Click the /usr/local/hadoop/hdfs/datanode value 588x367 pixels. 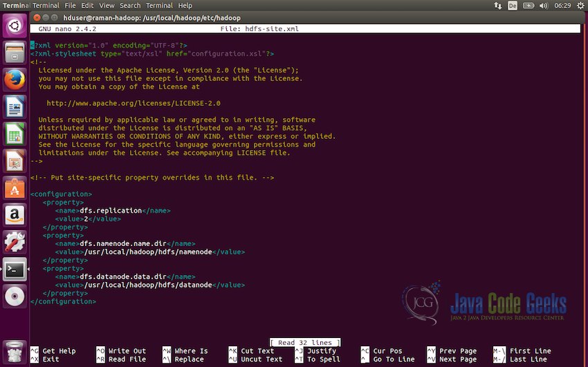148,285
